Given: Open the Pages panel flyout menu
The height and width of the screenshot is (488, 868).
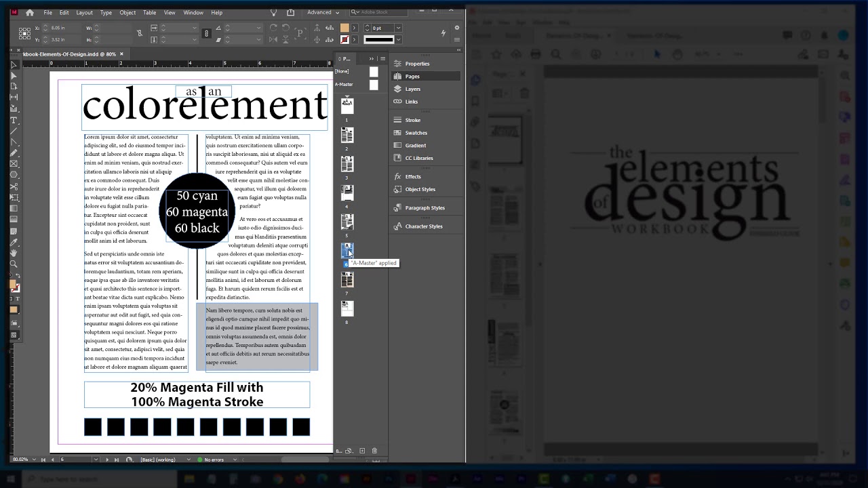Looking at the screenshot, I should coord(382,59).
